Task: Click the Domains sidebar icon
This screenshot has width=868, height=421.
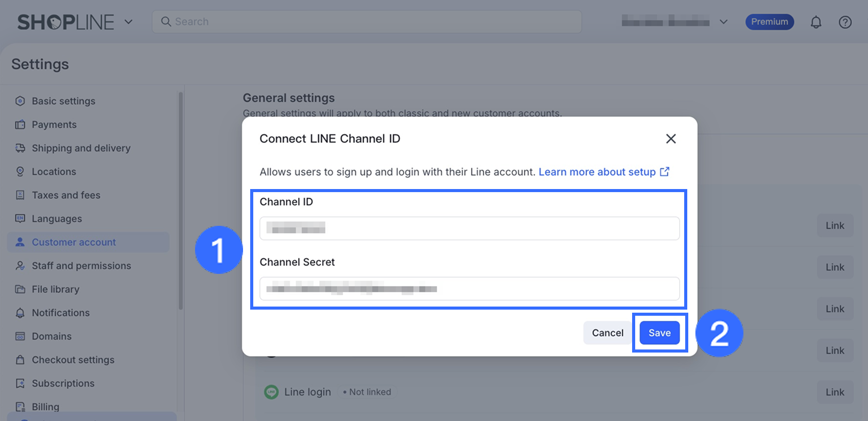Action: coord(20,336)
